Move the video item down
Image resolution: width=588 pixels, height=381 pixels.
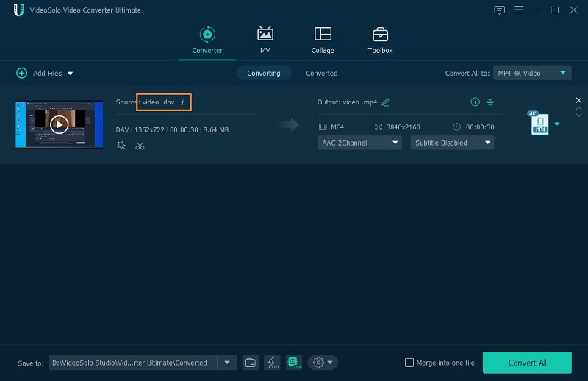578,115
